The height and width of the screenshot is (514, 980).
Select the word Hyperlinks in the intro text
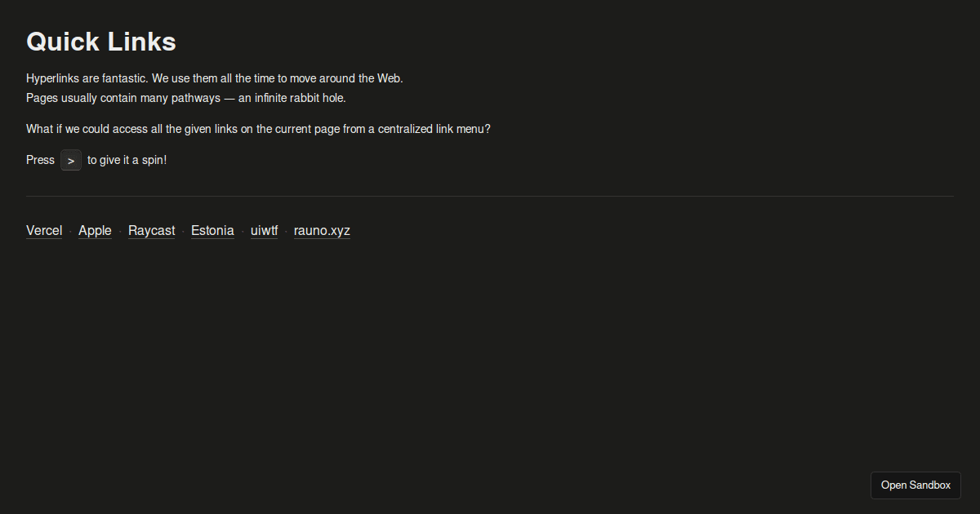[51, 78]
